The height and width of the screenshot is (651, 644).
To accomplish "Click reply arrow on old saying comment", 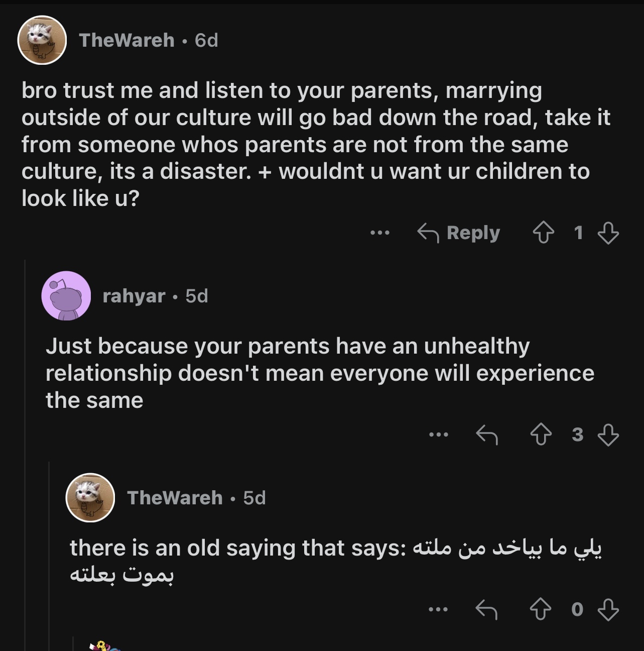I will click(x=486, y=609).
